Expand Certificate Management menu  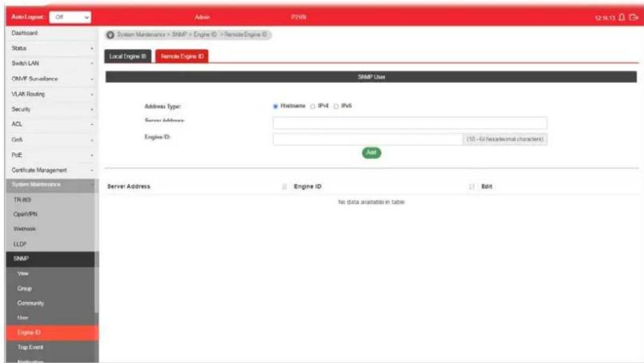(x=52, y=170)
